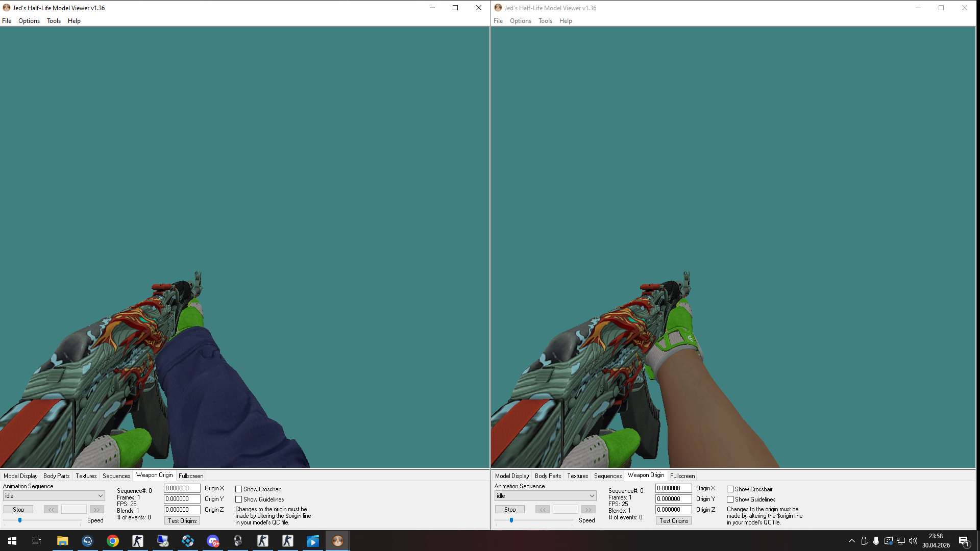Open File Explorer from the taskbar
This screenshot has height=551, width=980.
[x=62, y=541]
